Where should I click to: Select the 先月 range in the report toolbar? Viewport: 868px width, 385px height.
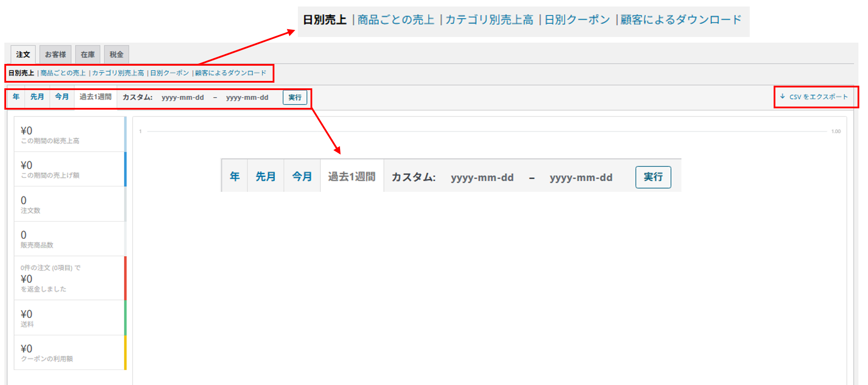[37, 97]
